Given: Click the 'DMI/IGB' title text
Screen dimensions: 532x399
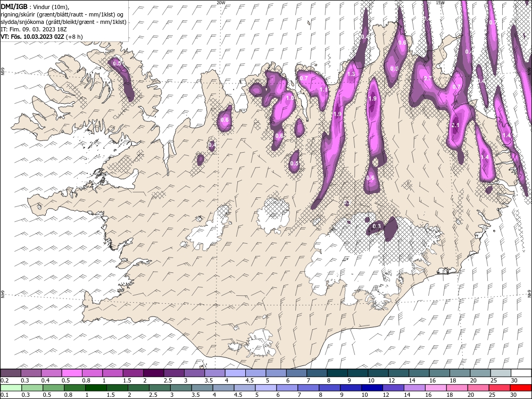Looking at the screenshot, I should click(x=14, y=6).
